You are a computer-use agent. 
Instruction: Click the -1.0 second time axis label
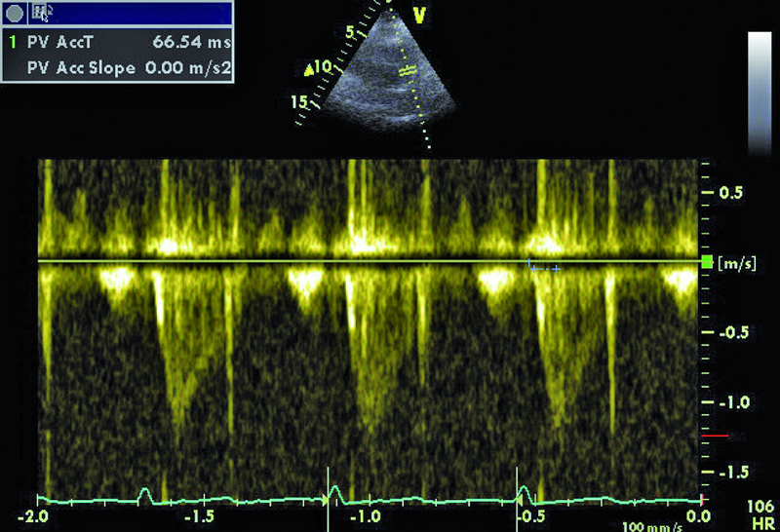tap(364, 514)
